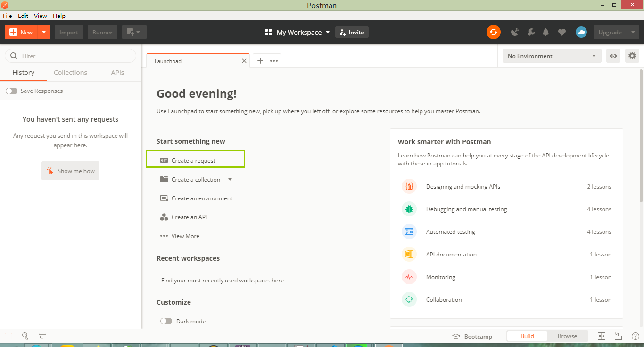
Task: Expand Create a collection dropdown arrow
Action: [230, 179]
